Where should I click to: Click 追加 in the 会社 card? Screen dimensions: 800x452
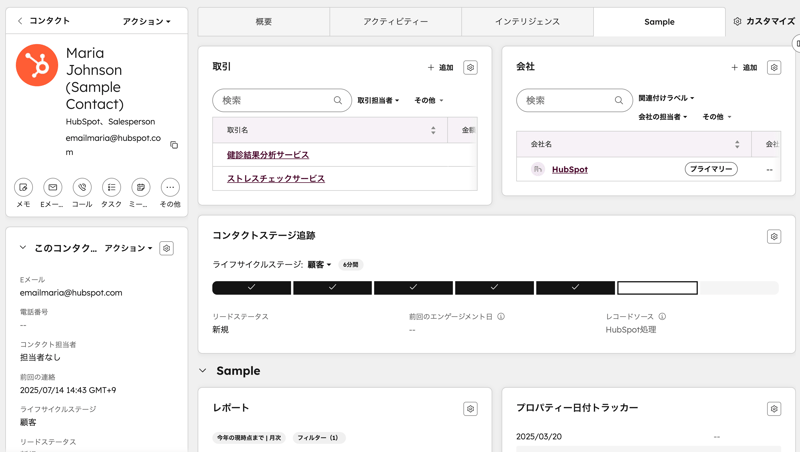coord(745,68)
